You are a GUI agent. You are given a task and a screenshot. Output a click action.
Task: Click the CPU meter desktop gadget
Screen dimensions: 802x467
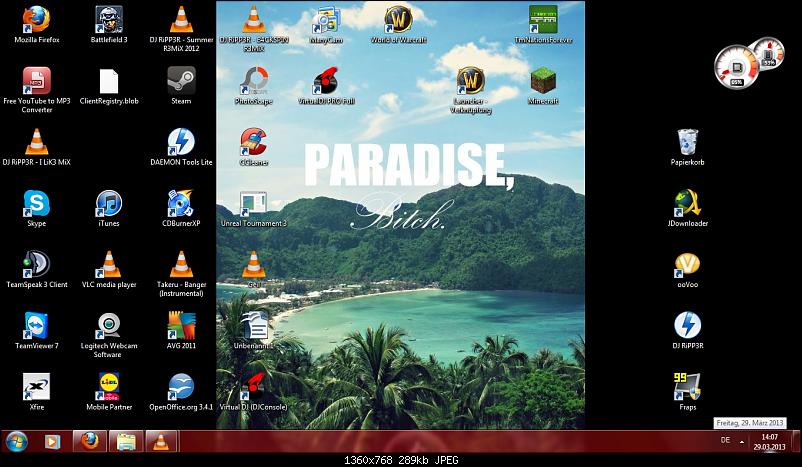[x=737, y=67]
